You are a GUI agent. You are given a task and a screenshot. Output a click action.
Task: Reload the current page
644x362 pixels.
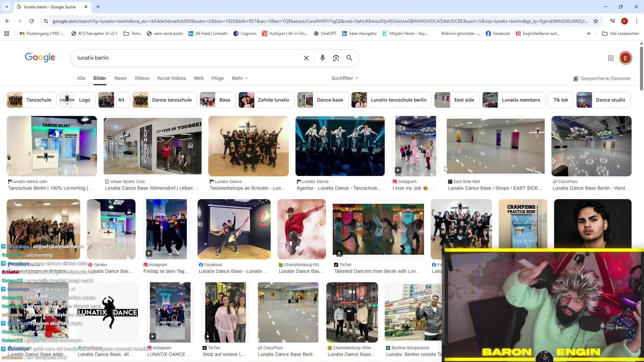click(31, 21)
